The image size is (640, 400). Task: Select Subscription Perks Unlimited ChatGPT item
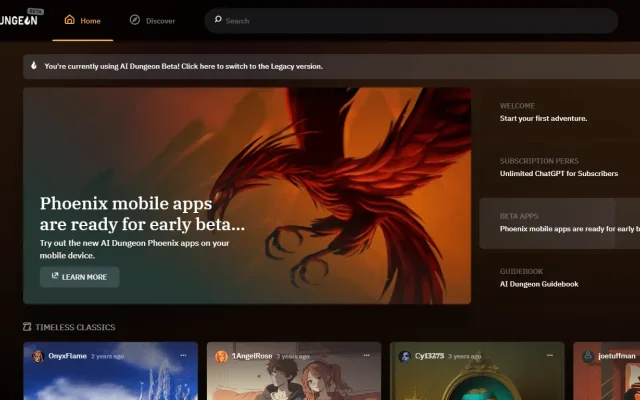pyautogui.click(x=560, y=167)
